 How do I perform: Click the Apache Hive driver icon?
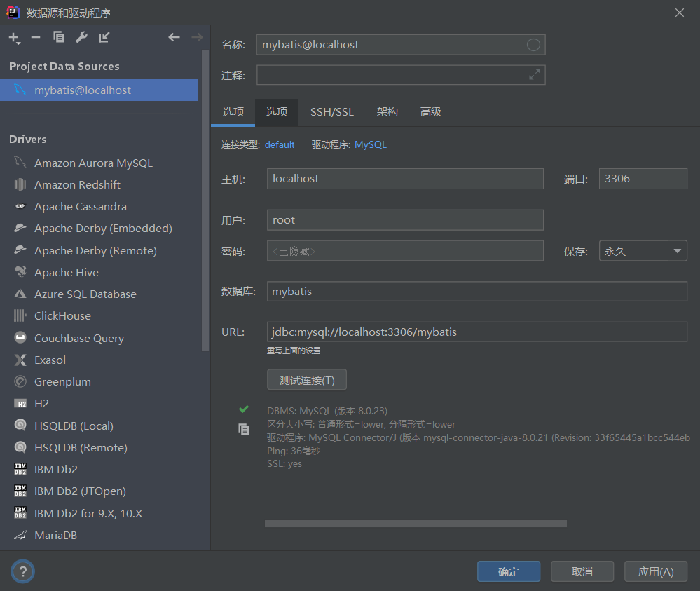(x=20, y=272)
